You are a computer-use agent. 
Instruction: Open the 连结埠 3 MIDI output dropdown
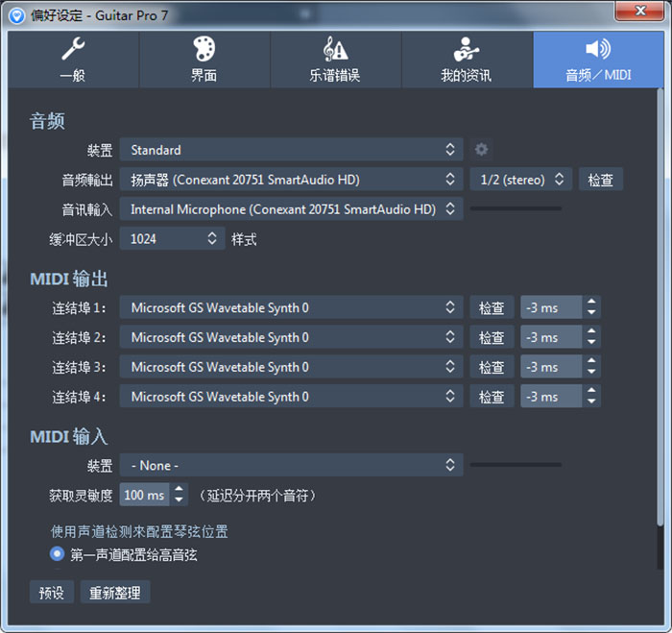[x=291, y=366]
